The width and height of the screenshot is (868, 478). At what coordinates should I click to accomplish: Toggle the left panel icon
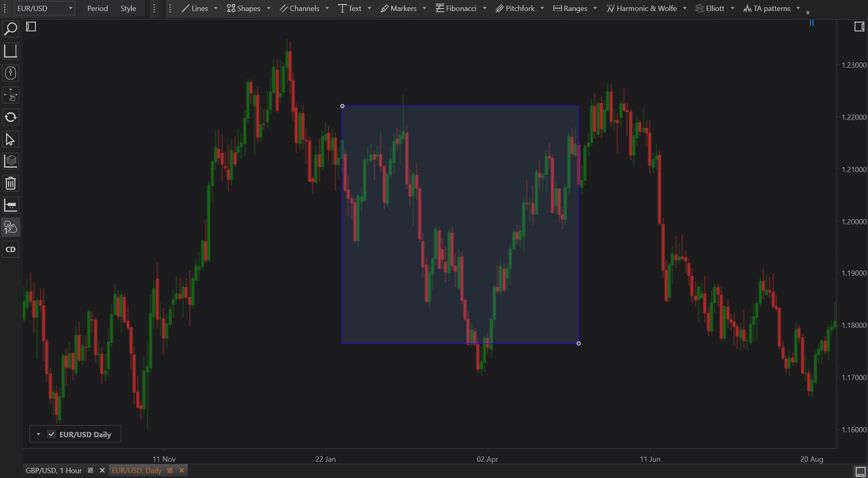click(31, 27)
